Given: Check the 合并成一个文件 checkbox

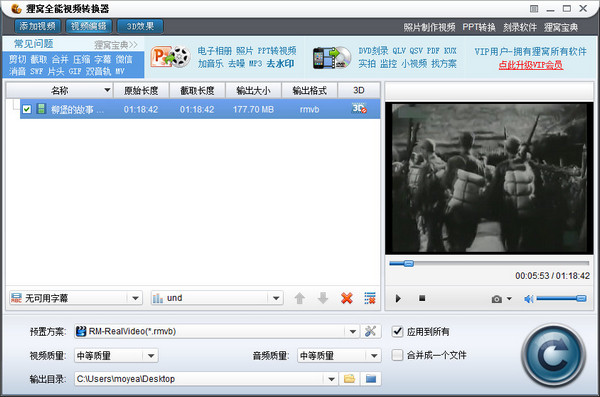Looking at the screenshot, I should click(x=398, y=355).
